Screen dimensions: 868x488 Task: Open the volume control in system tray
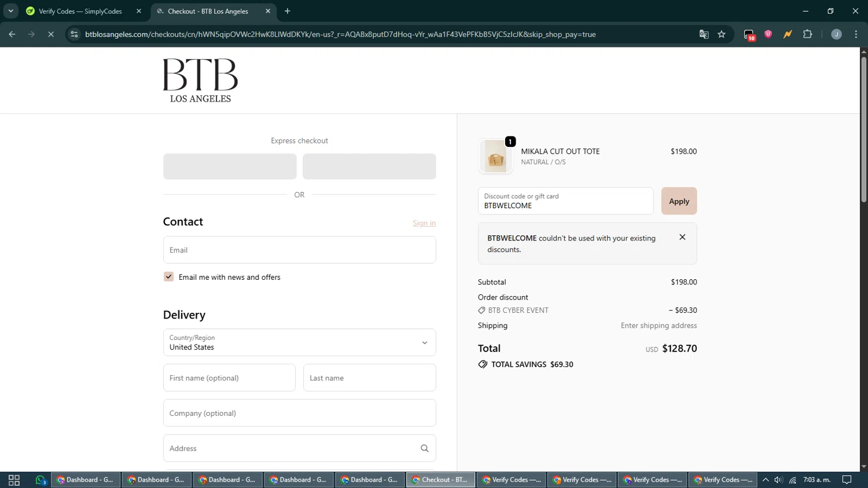click(778, 480)
